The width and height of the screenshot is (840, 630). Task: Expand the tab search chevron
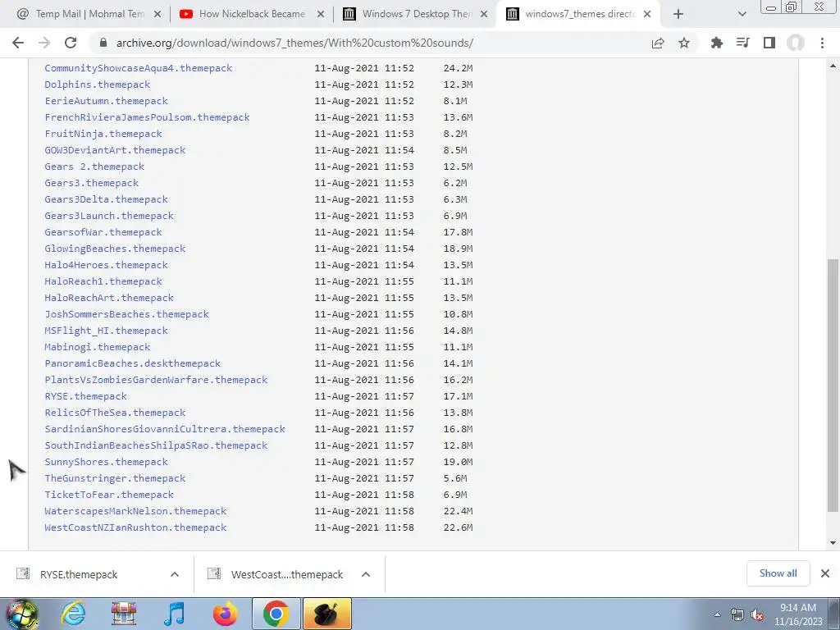click(742, 14)
